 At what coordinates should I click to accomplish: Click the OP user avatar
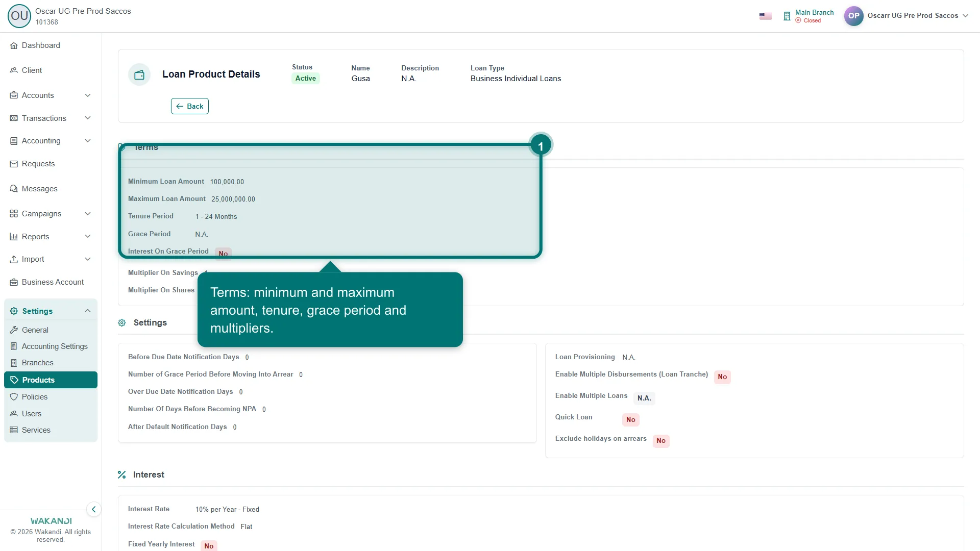pos(853,16)
